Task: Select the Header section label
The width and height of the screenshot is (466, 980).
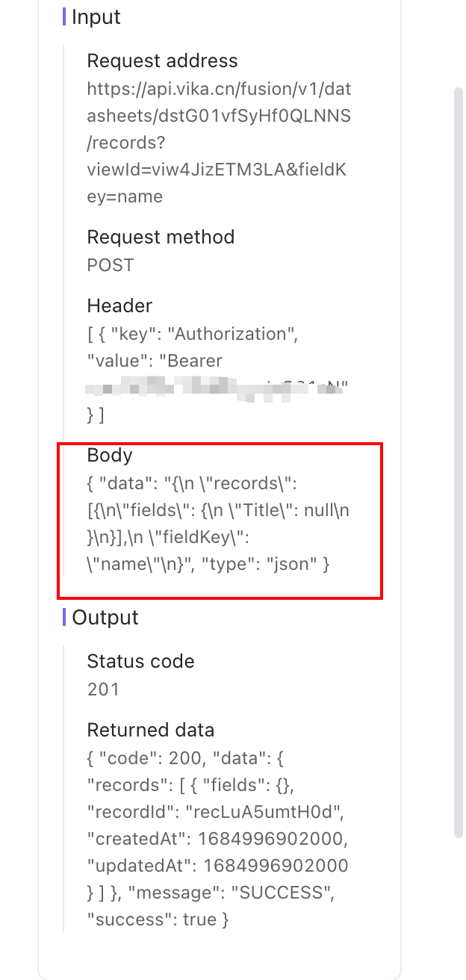Action: click(x=119, y=306)
